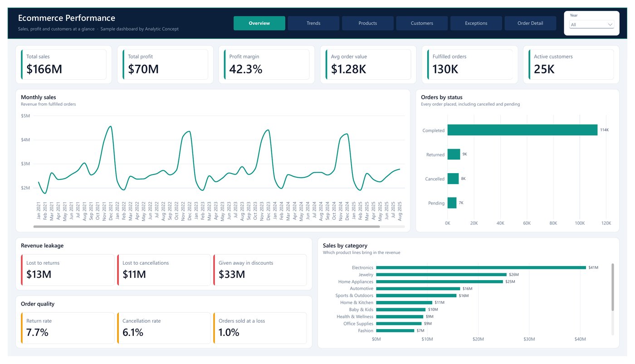Image resolution: width=635 pixels, height=364 pixels.
Task: Go to the Products tab
Action: pyautogui.click(x=368, y=23)
